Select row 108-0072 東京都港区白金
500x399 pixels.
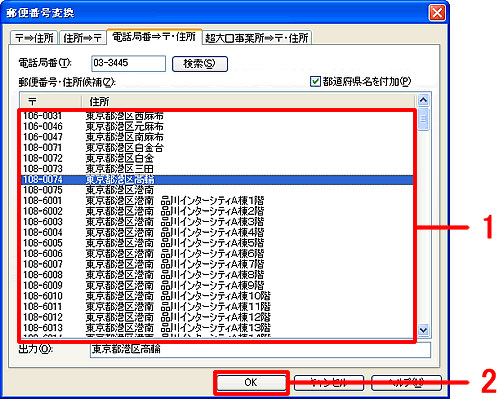[217, 158]
